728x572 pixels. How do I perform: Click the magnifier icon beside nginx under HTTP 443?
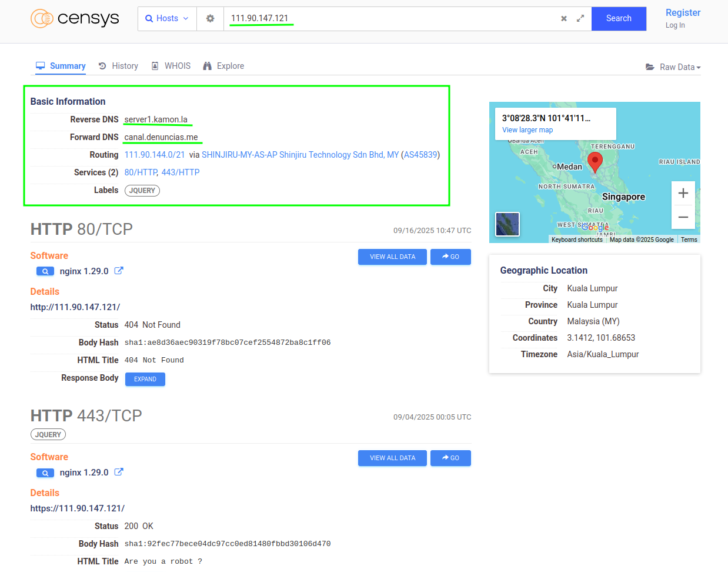[45, 473]
